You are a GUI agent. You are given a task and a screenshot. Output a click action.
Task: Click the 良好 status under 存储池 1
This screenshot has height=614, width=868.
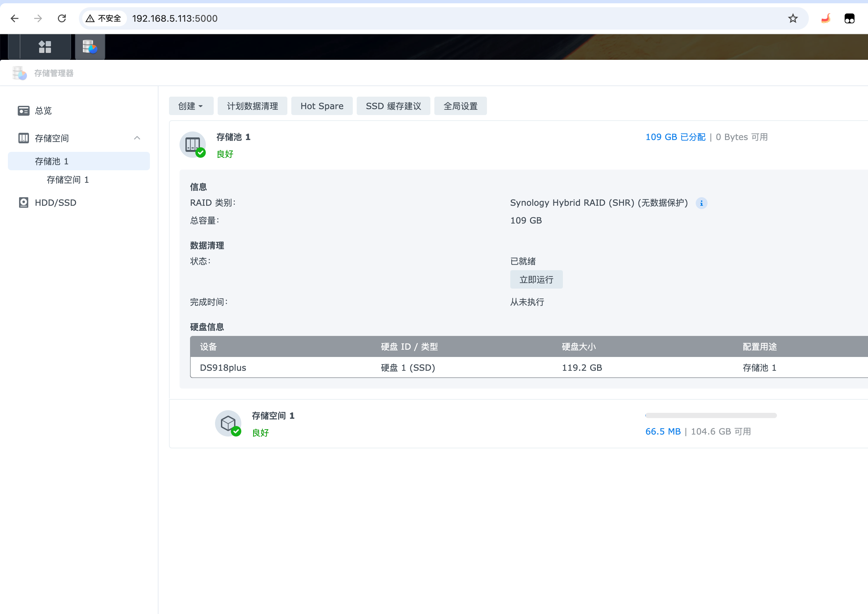point(225,154)
